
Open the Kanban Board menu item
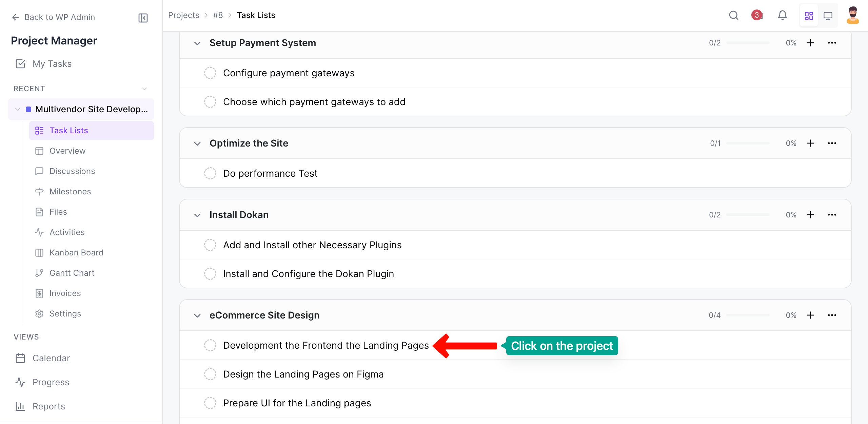point(76,253)
